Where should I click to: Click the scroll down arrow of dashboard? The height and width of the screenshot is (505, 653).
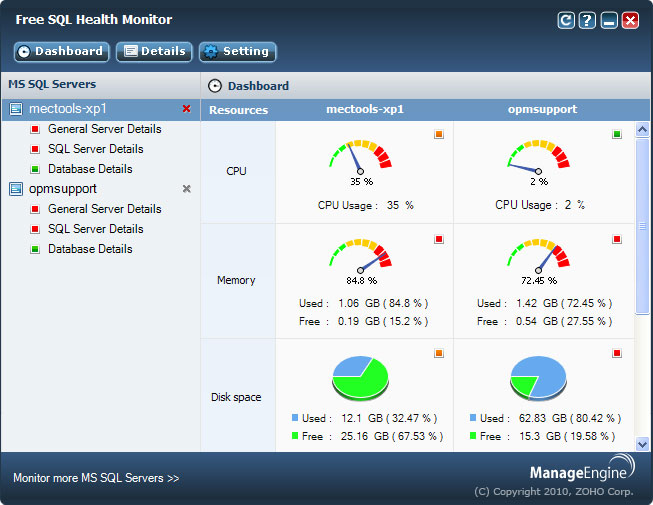pos(642,444)
